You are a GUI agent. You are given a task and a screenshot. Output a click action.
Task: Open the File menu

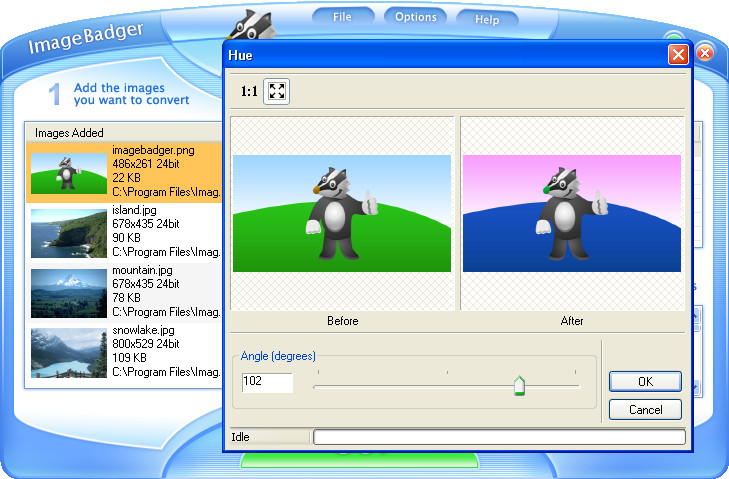pos(343,17)
